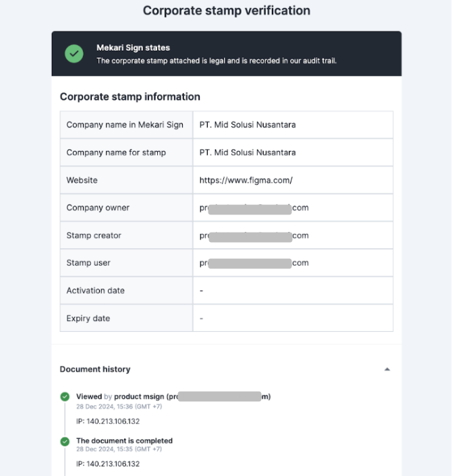Click the green check beside Viewed entry
The height and width of the screenshot is (476, 456).
pos(65,396)
